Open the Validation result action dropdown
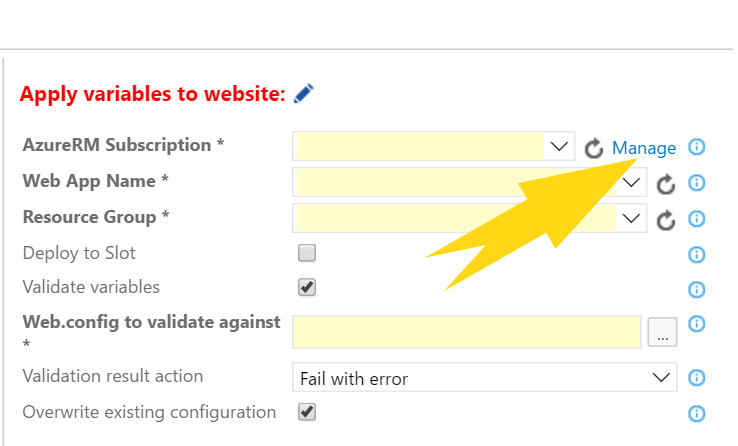 pos(484,377)
